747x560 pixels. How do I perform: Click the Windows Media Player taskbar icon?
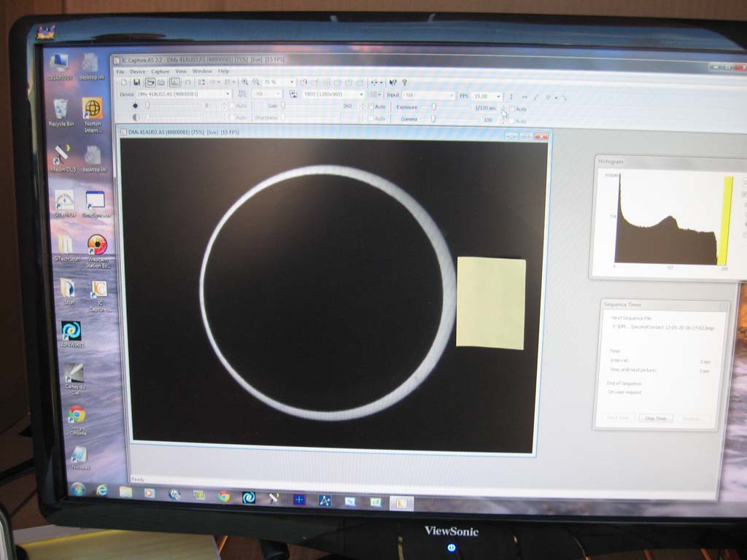[x=150, y=494]
